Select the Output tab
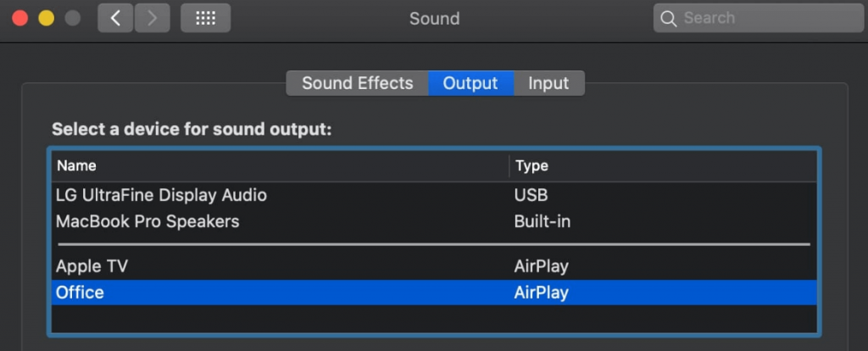Screen dimensions: 868x351 tap(470, 83)
